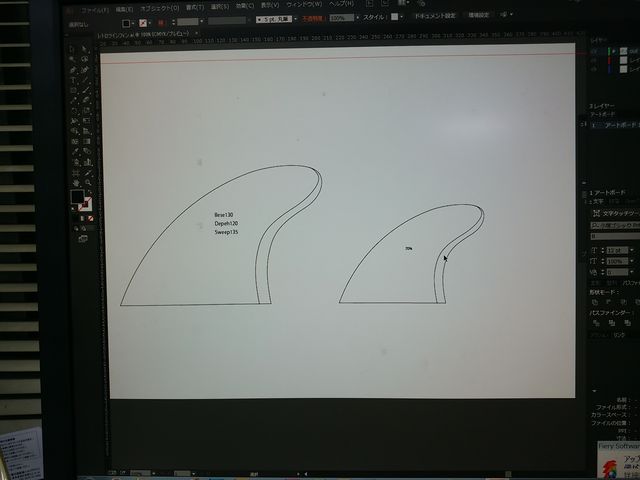The width and height of the screenshot is (640, 480).
Task: Select the Slice tool
Action: [x=88, y=173]
